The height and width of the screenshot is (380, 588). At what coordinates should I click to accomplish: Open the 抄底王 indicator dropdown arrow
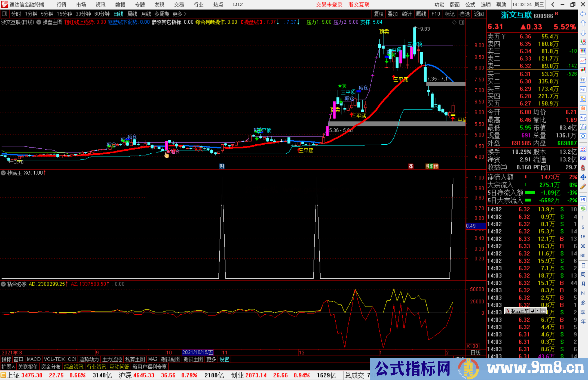pyautogui.click(x=3, y=173)
